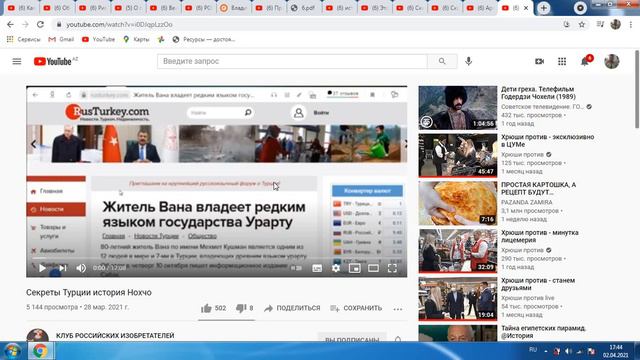Viewport: 640px width, 360px height.
Task: Click the search magnifier button
Action: point(442,61)
